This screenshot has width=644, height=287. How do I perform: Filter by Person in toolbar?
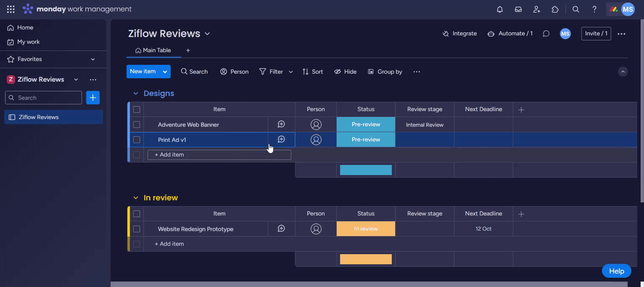(x=234, y=72)
